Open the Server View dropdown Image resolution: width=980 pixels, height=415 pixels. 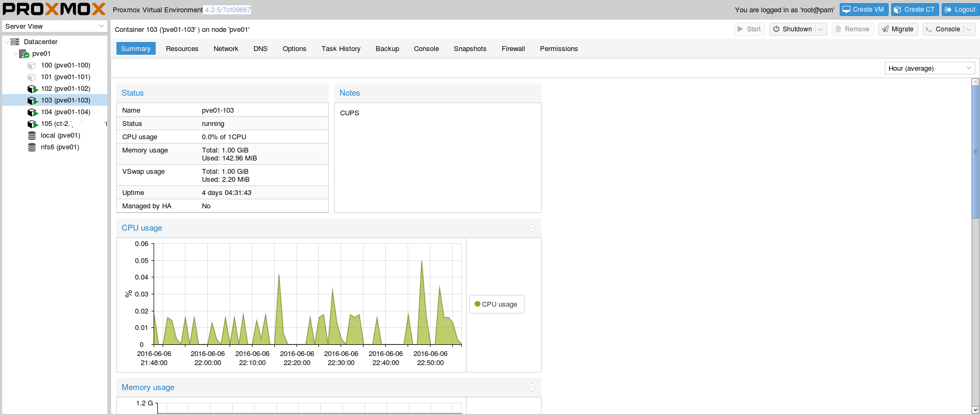pyautogui.click(x=102, y=26)
